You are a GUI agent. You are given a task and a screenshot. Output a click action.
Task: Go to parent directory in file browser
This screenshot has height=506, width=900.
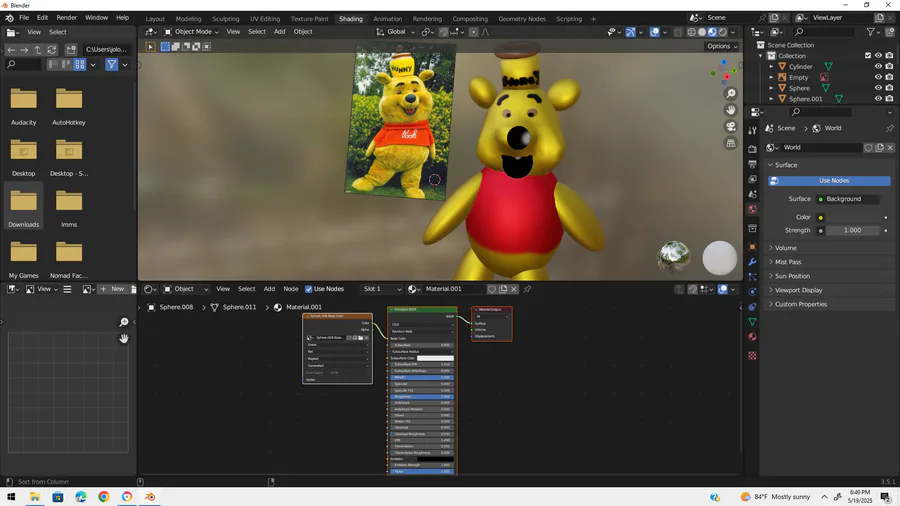click(38, 50)
